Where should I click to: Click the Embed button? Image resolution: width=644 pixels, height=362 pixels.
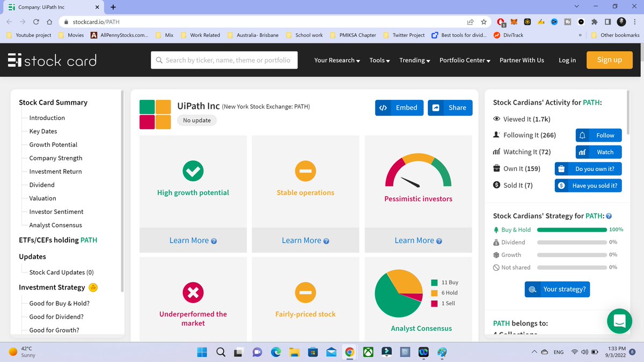click(x=399, y=108)
